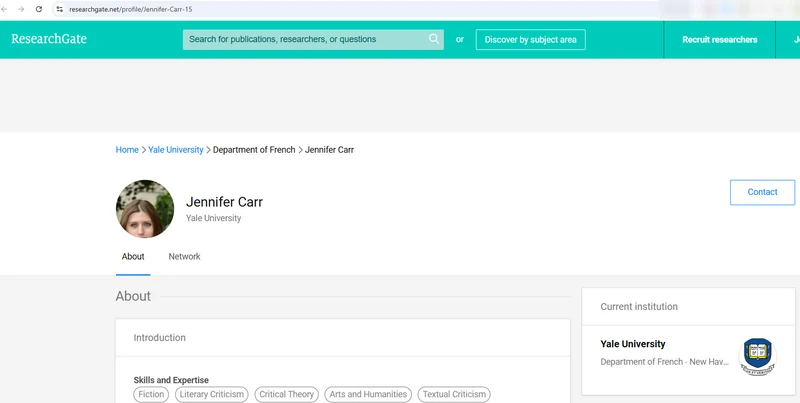Click the researchgate.net URL in address bar
800x403 pixels.
pyautogui.click(x=131, y=9)
